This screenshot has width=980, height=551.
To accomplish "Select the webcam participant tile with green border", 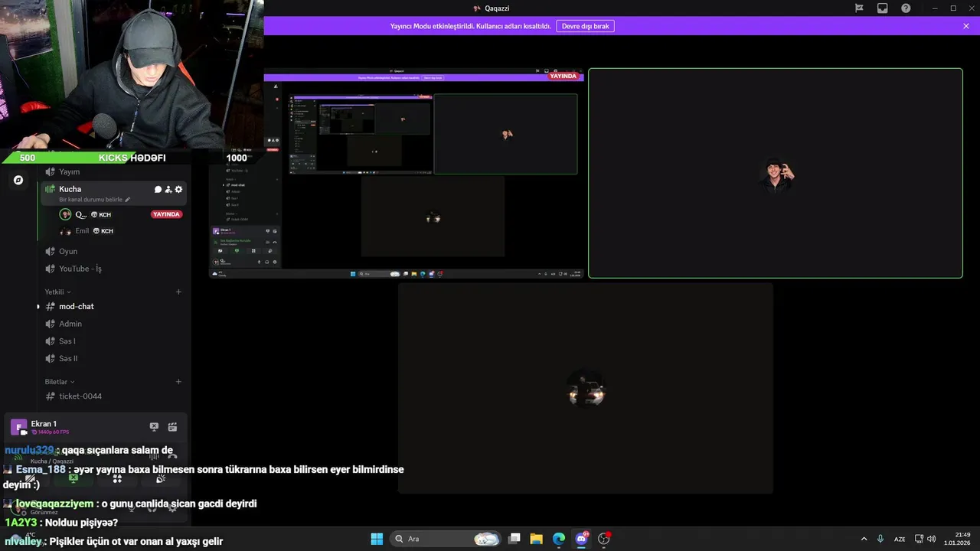I will pyautogui.click(x=775, y=173).
